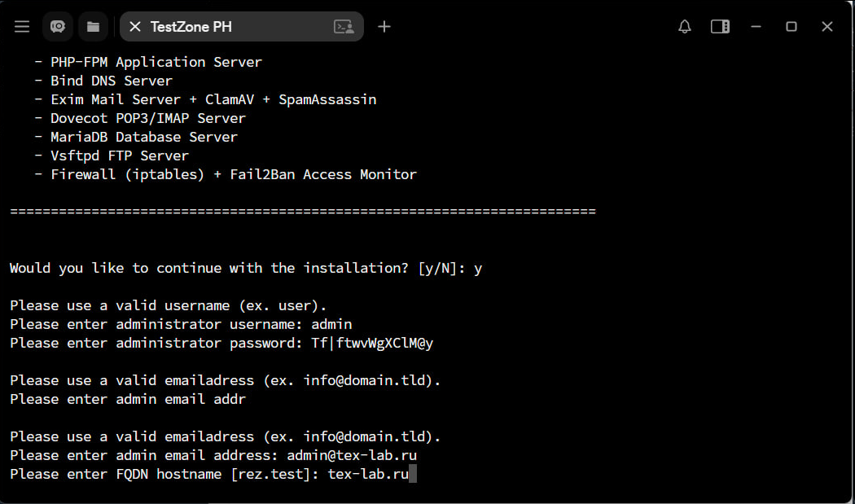Add a new tab with the plus button

tap(384, 27)
